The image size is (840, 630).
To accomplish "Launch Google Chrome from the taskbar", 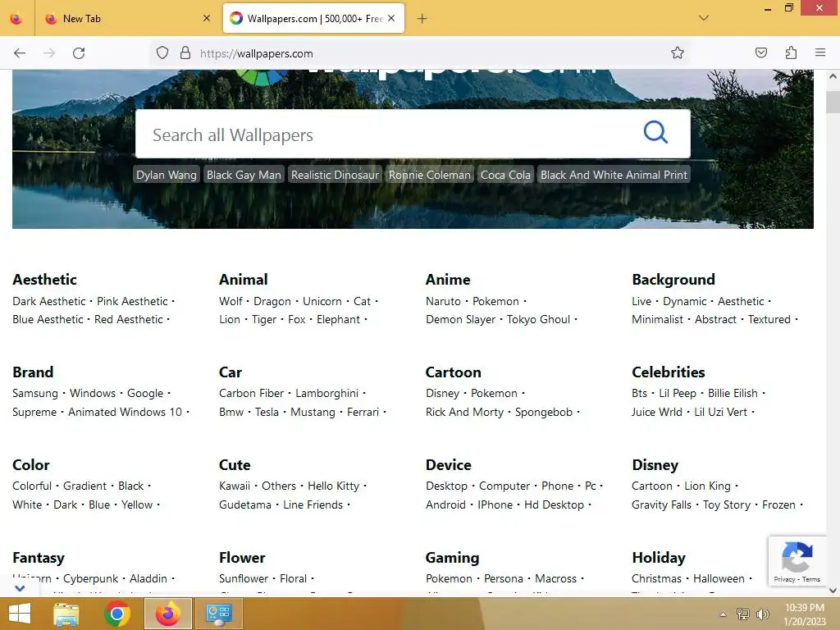I will 117,614.
